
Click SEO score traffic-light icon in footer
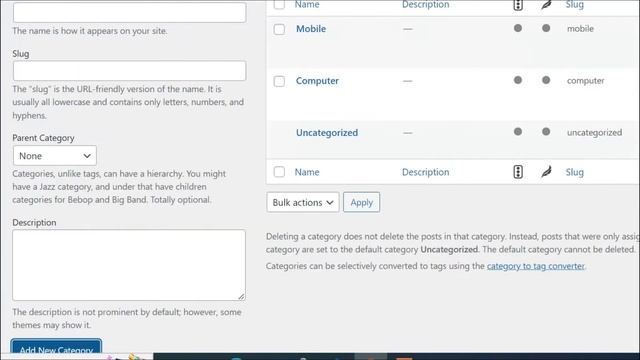[518, 172]
